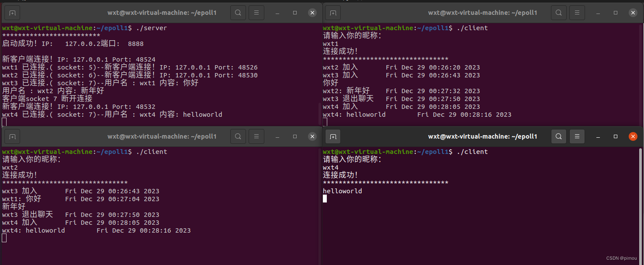The width and height of the screenshot is (644, 265).
Task: Click the server terminal title bar text
Action: [x=162, y=12]
